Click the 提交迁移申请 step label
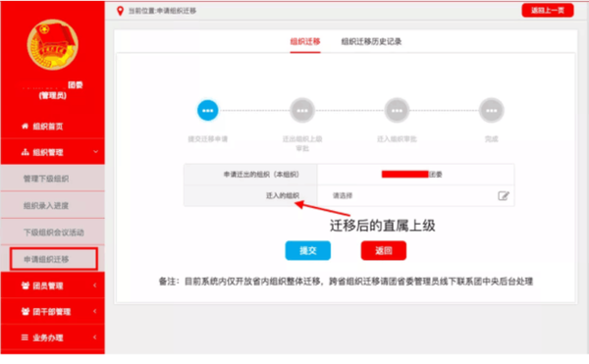 click(208, 139)
